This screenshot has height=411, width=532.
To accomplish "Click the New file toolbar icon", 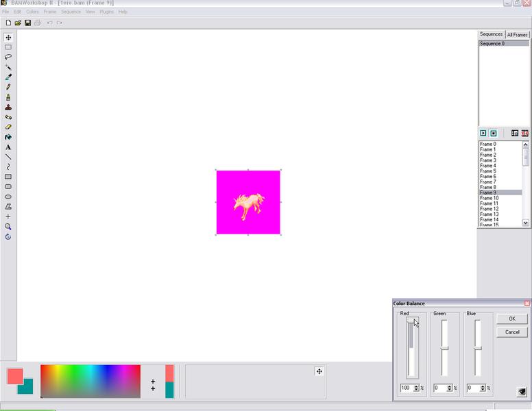I will 8,23.
